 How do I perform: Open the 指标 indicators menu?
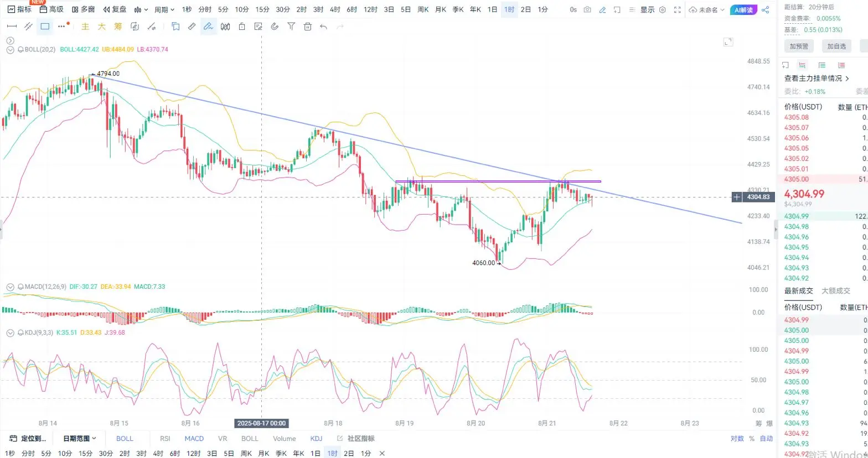[x=19, y=9]
